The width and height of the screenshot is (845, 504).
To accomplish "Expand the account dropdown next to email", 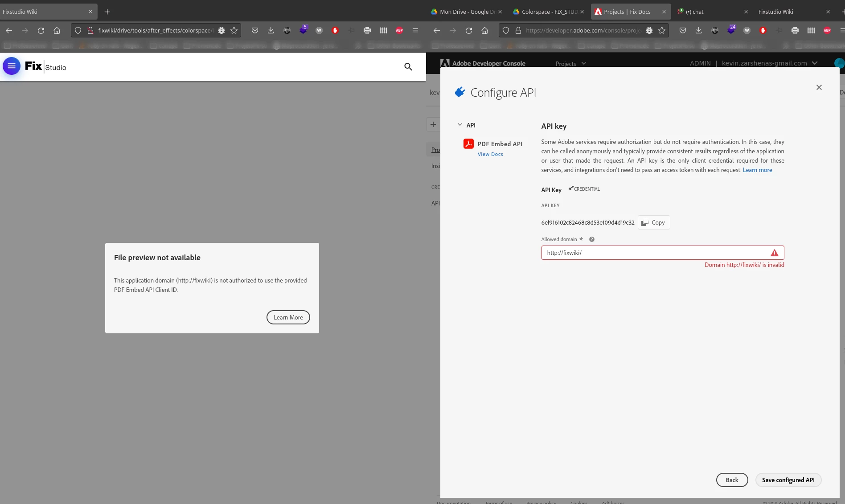I will point(815,63).
